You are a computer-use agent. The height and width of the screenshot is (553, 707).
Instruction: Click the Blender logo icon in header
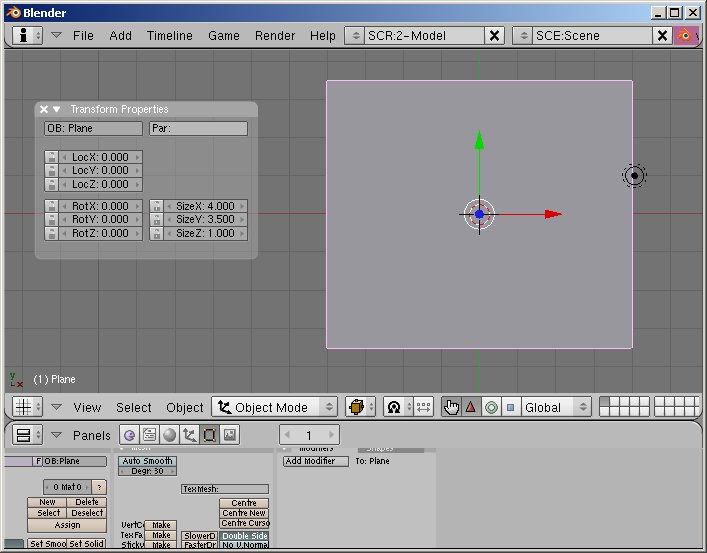tap(684, 35)
